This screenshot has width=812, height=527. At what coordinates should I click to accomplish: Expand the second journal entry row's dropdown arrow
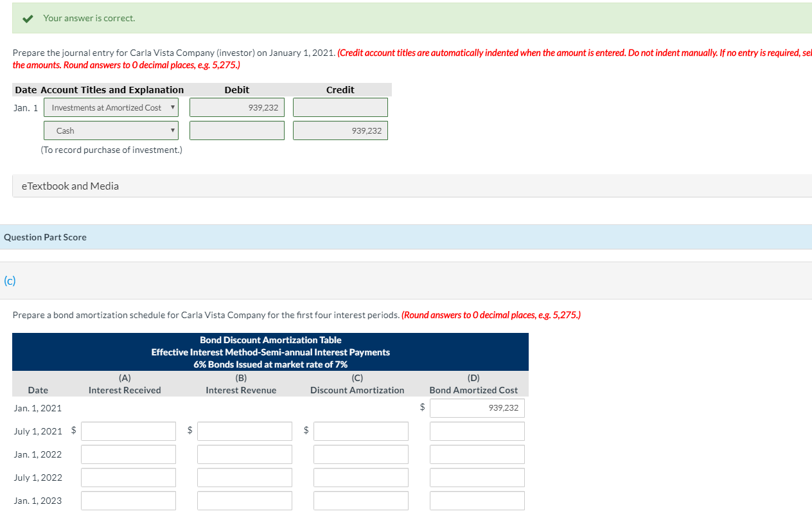point(173,130)
